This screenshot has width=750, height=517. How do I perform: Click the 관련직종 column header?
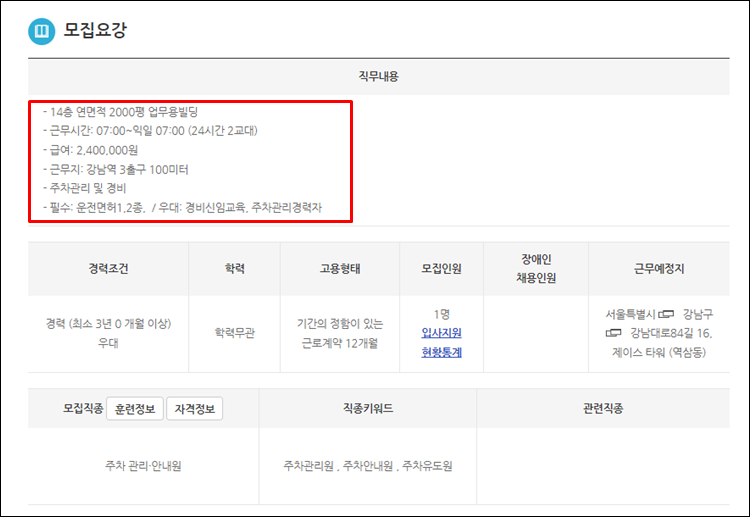click(603, 409)
